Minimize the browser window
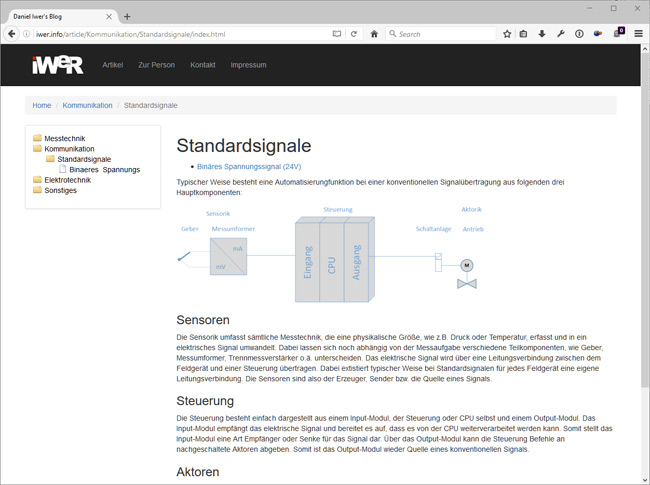The width and height of the screenshot is (650, 485). [x=590, y=8]
